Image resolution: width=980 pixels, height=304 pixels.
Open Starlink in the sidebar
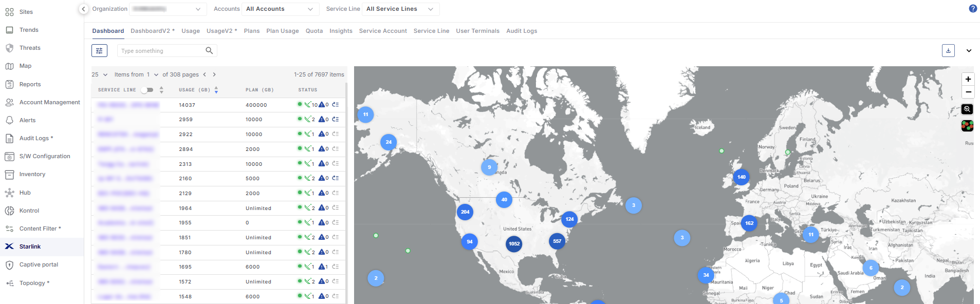(x=30, y=247)
